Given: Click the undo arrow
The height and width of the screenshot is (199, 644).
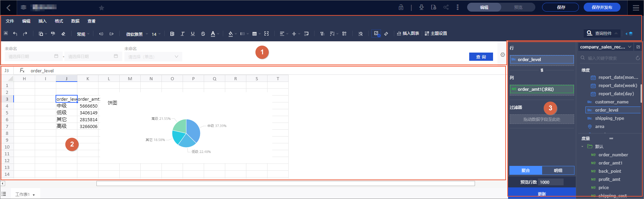Looking at the screenshot, I should [15, 33].
